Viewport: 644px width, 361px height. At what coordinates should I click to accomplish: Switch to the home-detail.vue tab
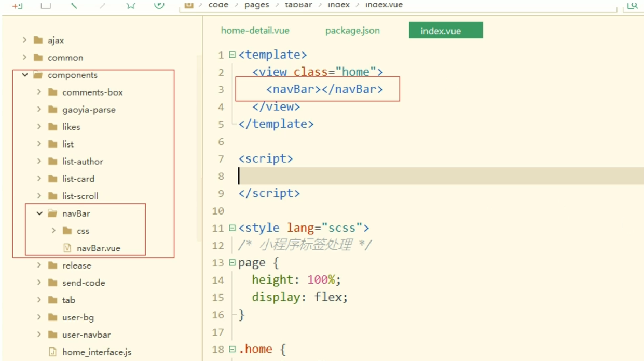pos(255,31)
